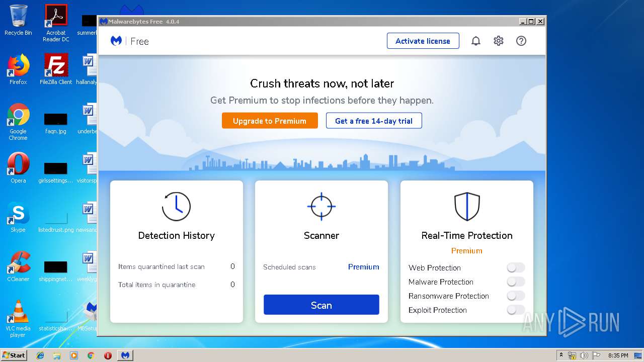This screenshot has width=644, height=362.
Task: Click the Detection History clock icon
Action: point(176,206)
